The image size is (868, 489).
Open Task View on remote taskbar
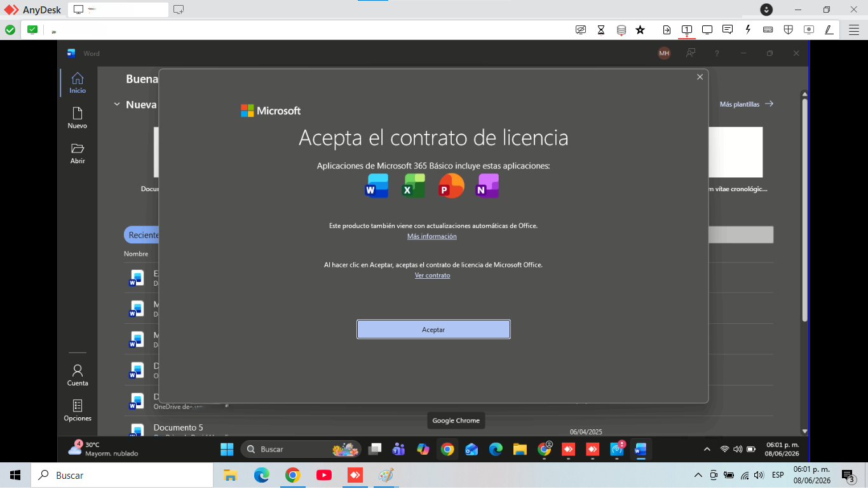pyautogui.click(x=375, y=450)
